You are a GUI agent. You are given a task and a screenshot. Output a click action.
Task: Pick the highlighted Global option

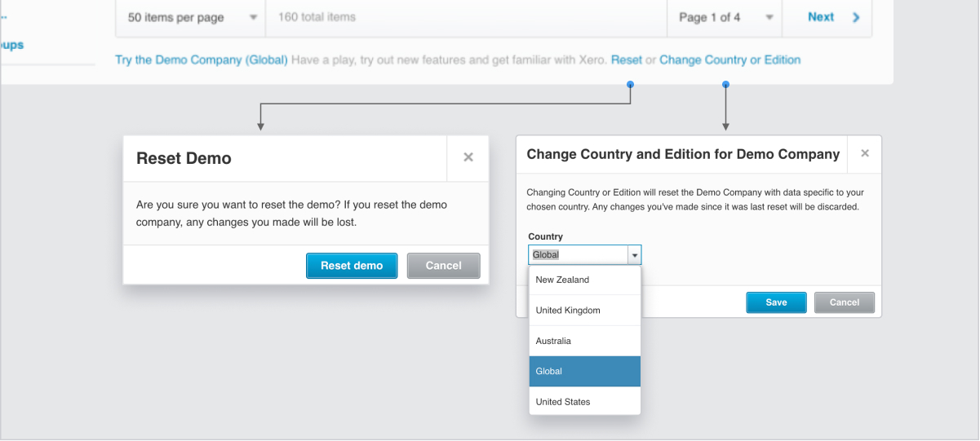point(585,371)
